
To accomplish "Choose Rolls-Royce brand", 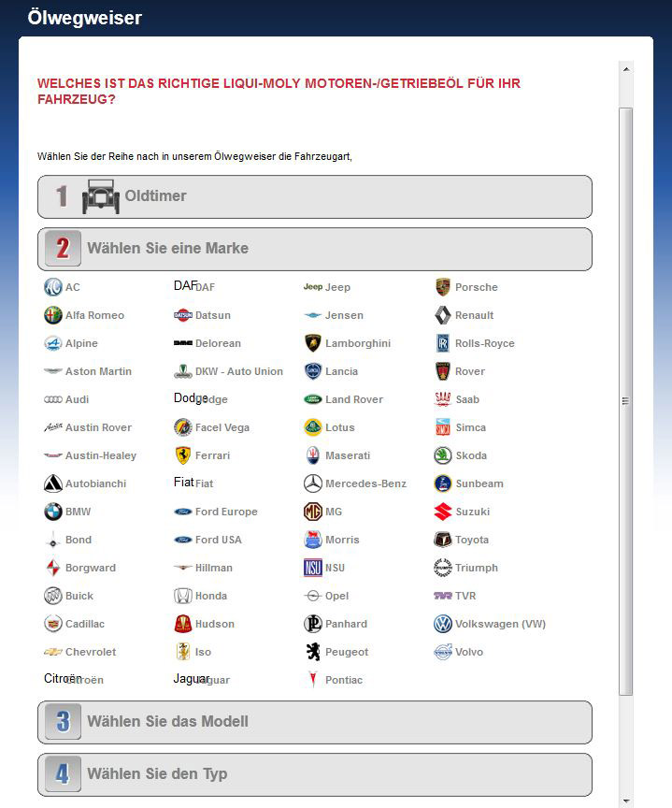I will pos(484,343).
